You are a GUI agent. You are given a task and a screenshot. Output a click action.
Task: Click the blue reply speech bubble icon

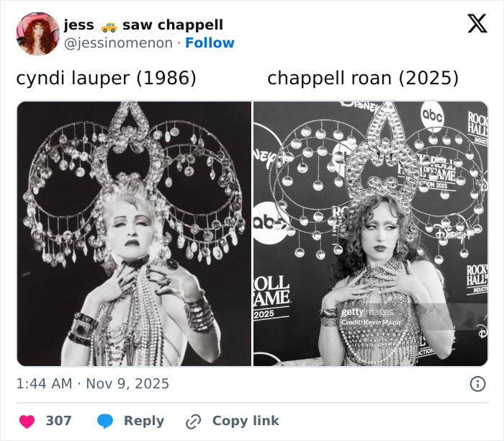105,421
